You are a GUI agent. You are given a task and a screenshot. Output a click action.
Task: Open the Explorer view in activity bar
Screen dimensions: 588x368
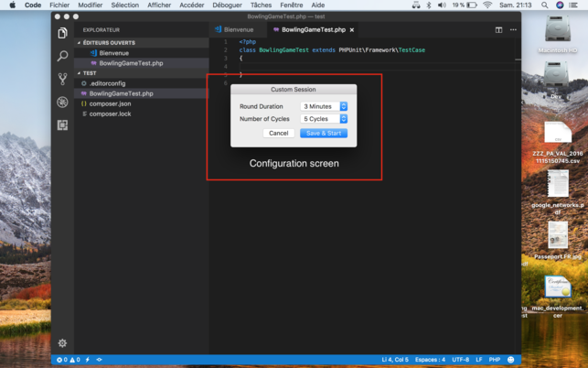click(62, 33)
